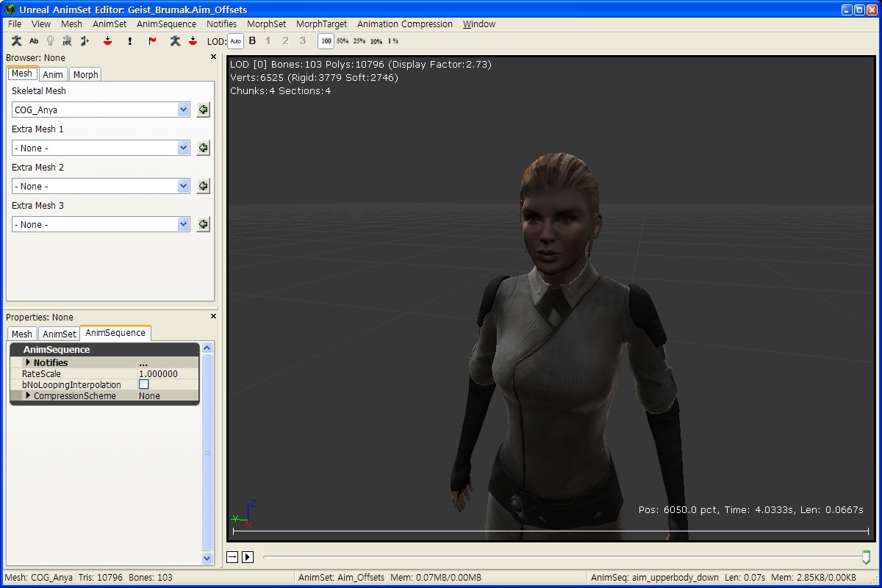Toggle the reference pose 'ref' icon
This screenshot has width=882, height=588.
pos(67,41)
